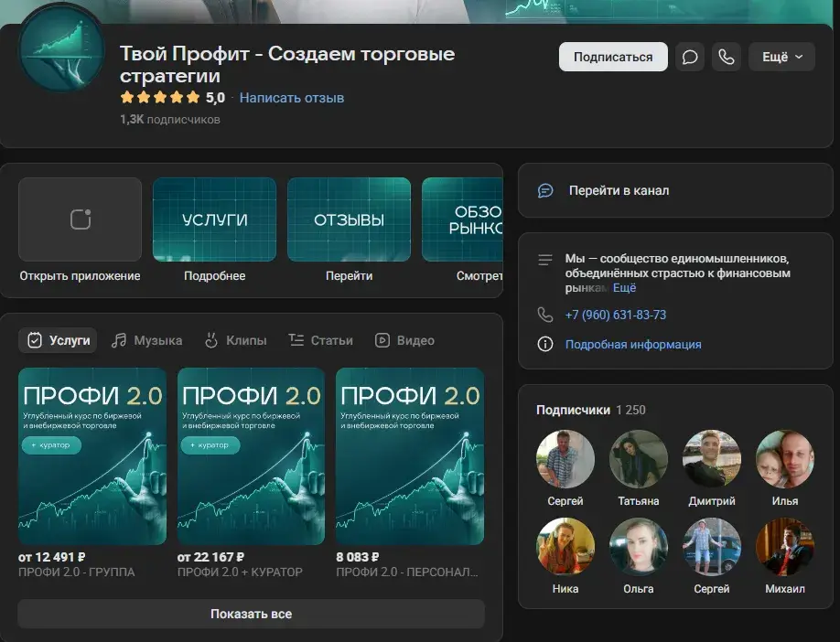Switch to the Видео tab

(x=404, y=340)
